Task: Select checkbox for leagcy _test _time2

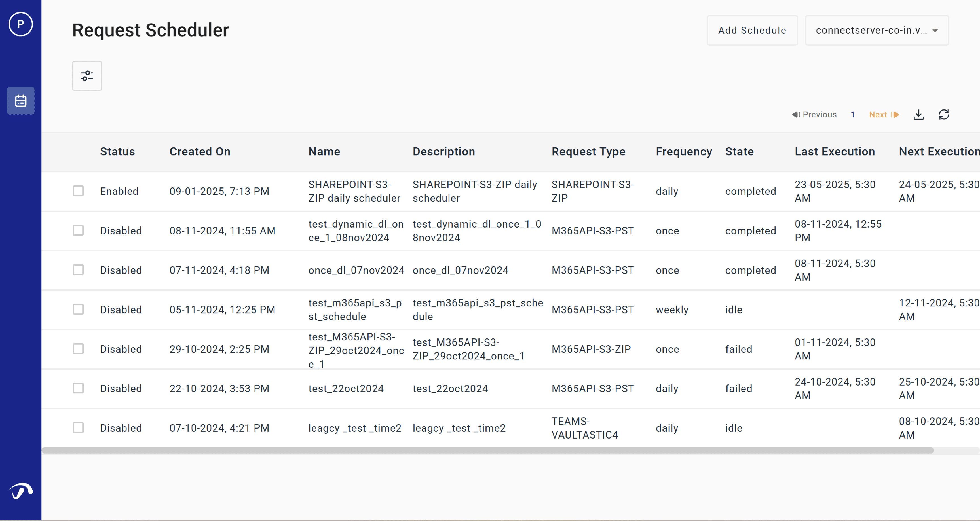Action: pos(78,428)
